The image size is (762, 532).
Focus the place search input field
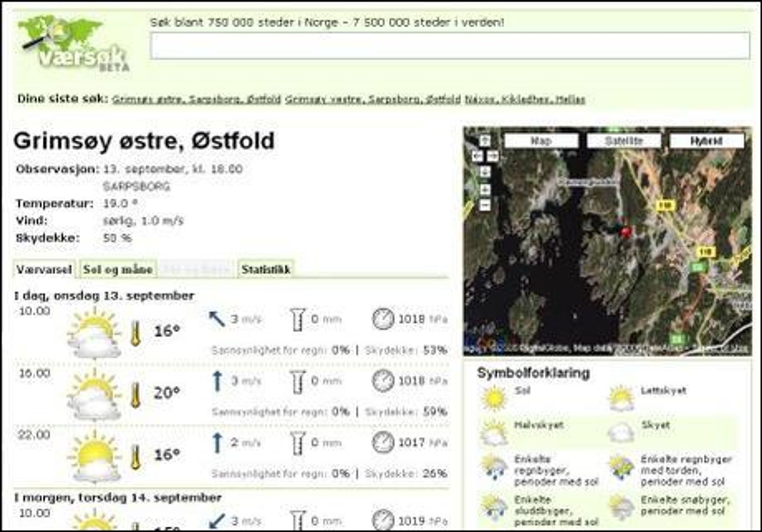tap(450, 46)
